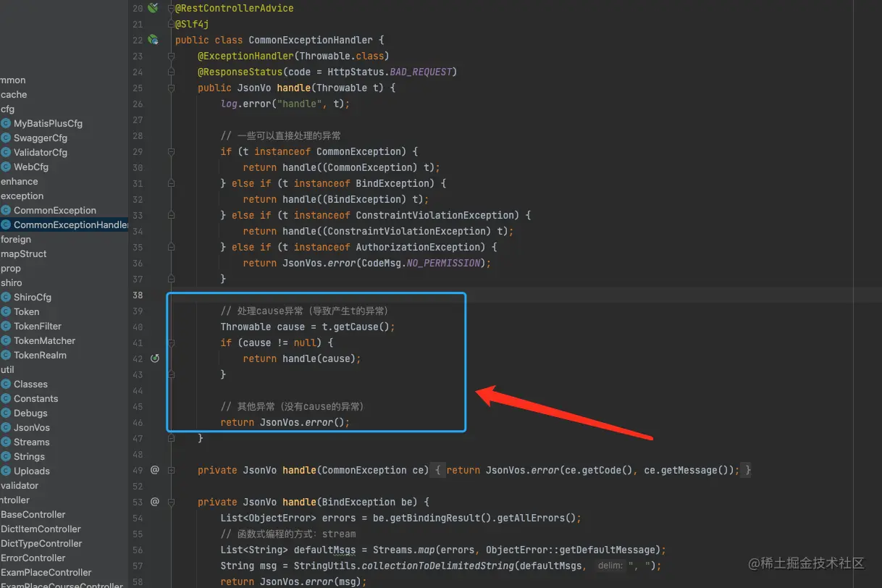Collapse the if (cause != null) block on line 41
The width and height of the screenshot is (882, 588).
[x=172, y=343]
